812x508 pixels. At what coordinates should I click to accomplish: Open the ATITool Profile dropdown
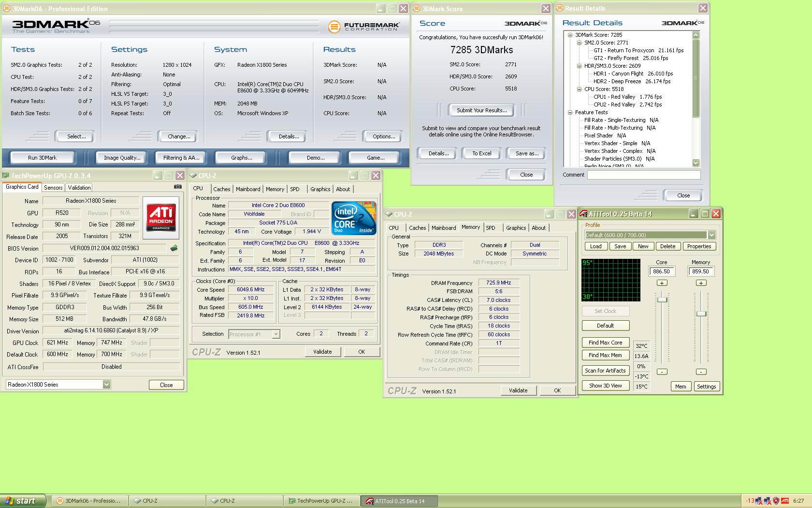(711, 235)
